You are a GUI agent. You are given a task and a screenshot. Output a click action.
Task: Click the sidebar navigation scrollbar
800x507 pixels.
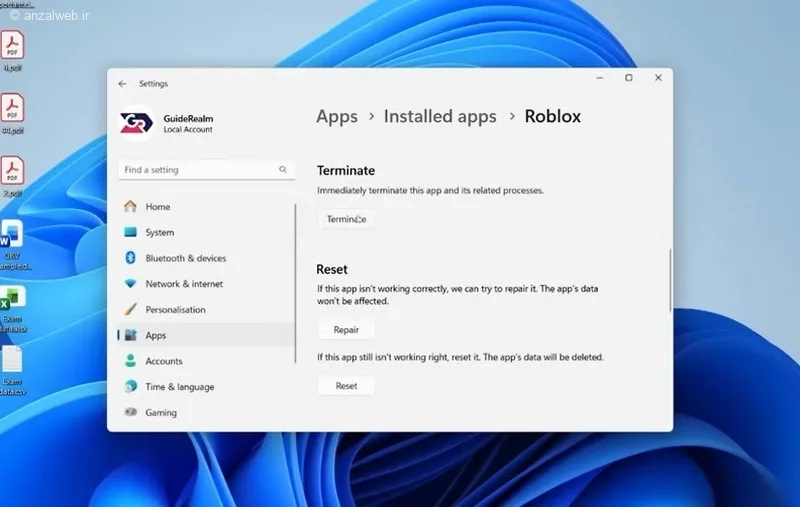click(295, 283)
